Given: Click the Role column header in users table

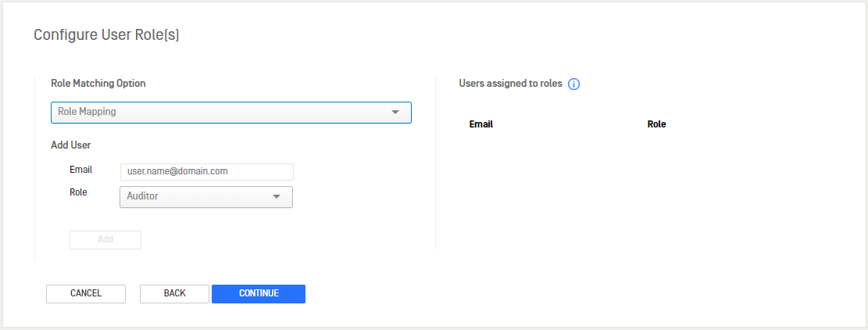Looking at the screenshot, I should click(x=656, y=124).
